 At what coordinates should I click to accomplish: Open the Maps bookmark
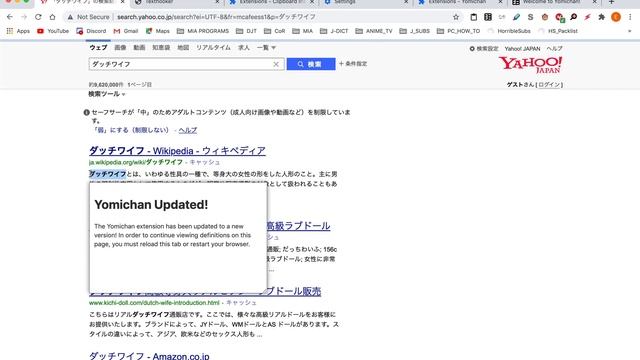tap(158, 31)
